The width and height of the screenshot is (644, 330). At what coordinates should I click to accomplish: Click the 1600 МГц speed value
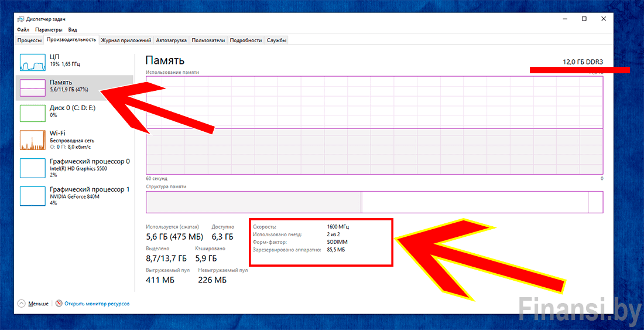[338, 226]
